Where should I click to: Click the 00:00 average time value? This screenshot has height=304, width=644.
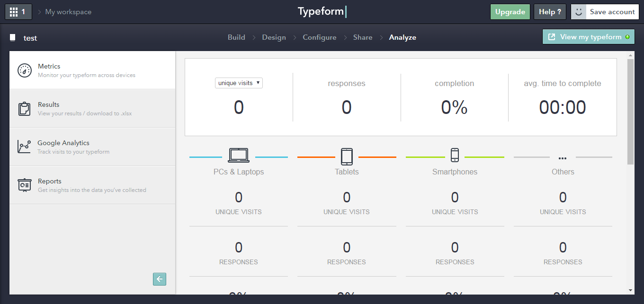click(x=563, y=107)
